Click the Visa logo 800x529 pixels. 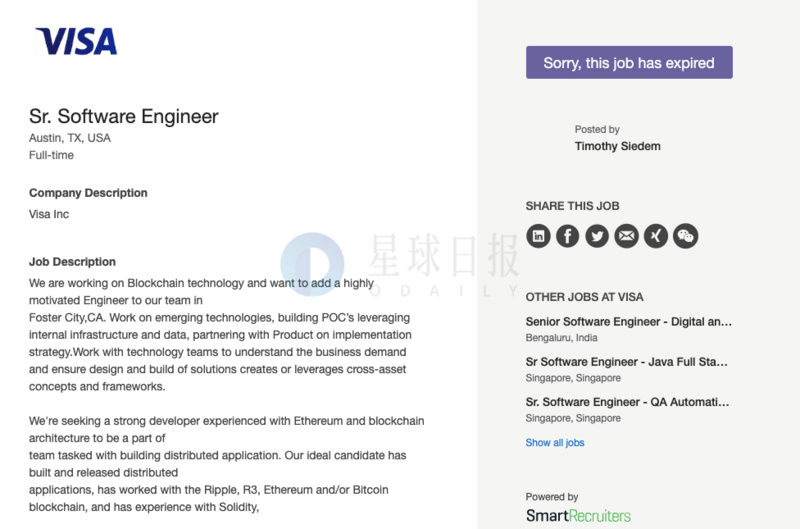point(76,41)
